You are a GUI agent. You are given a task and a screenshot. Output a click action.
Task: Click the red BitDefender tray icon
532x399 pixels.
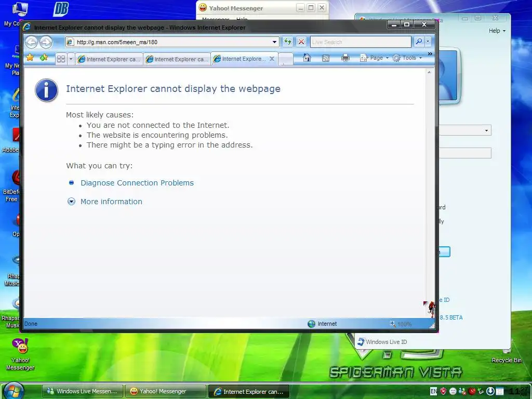(472, 391)
